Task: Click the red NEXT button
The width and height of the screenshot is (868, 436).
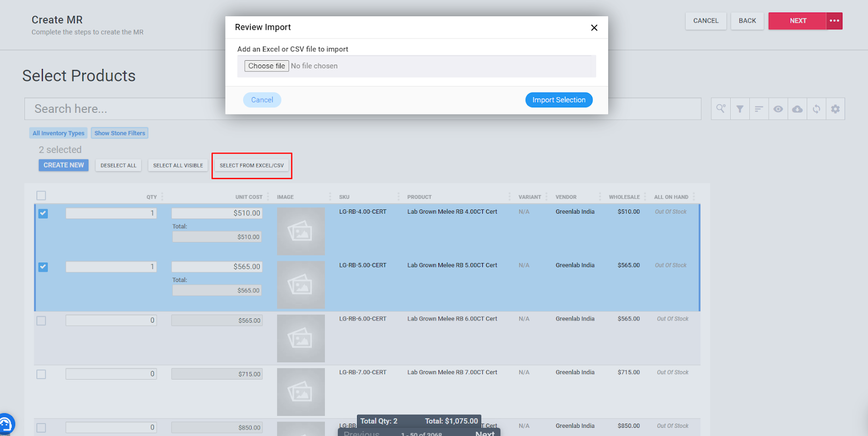Action: [797, 21]
